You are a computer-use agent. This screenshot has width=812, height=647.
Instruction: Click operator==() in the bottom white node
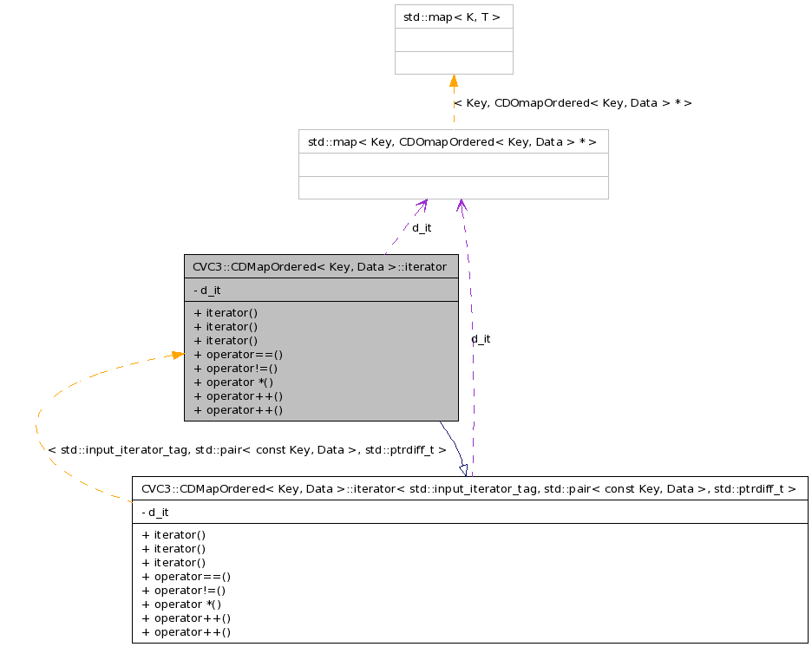point(186,577)
